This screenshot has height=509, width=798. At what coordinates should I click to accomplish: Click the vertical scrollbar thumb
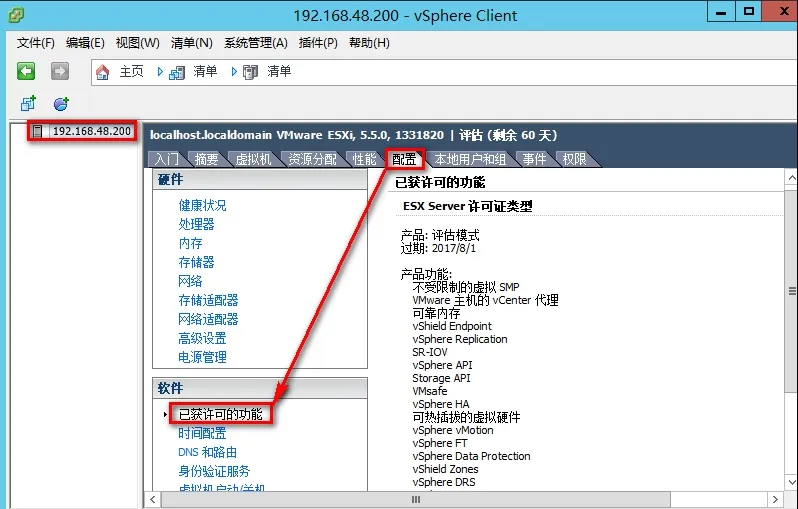click(791, 291)
